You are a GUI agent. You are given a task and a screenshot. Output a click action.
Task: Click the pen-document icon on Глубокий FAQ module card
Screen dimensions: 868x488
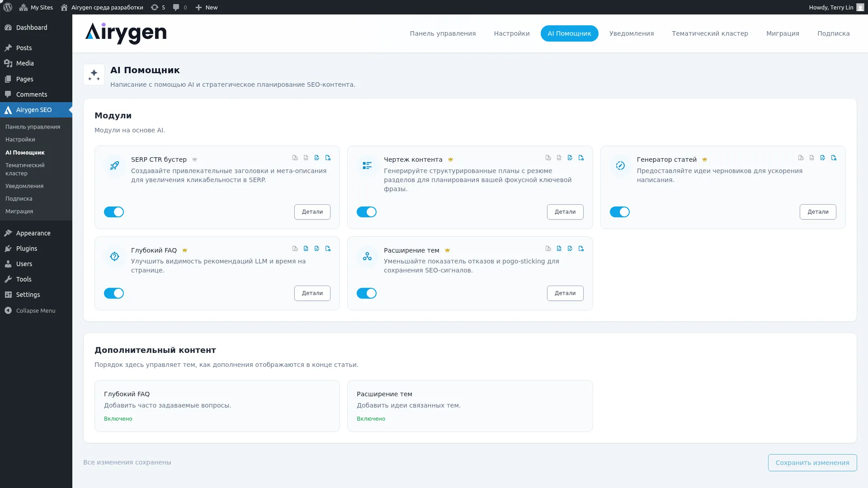click(317, 249)
